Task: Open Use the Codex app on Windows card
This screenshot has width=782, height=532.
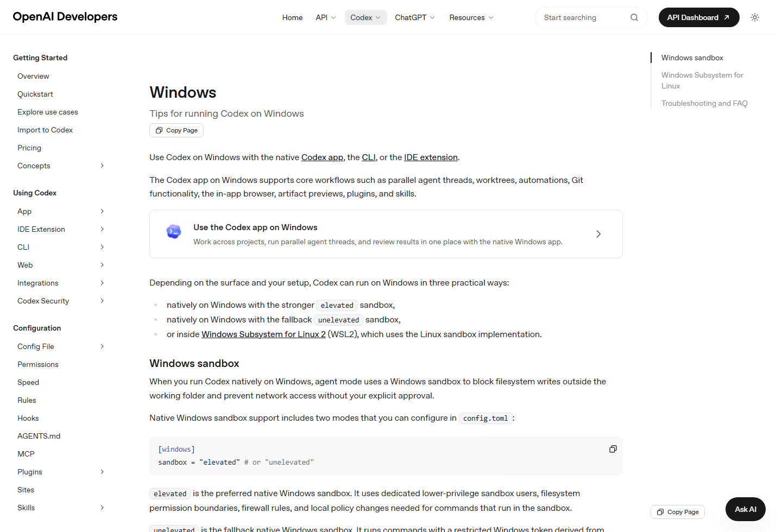Action: pos(386,234)
